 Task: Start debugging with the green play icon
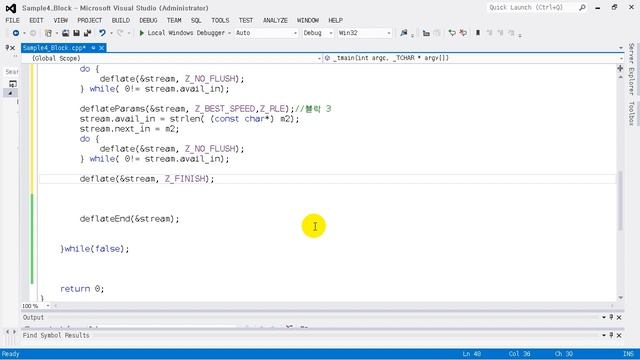coord(142,33)
